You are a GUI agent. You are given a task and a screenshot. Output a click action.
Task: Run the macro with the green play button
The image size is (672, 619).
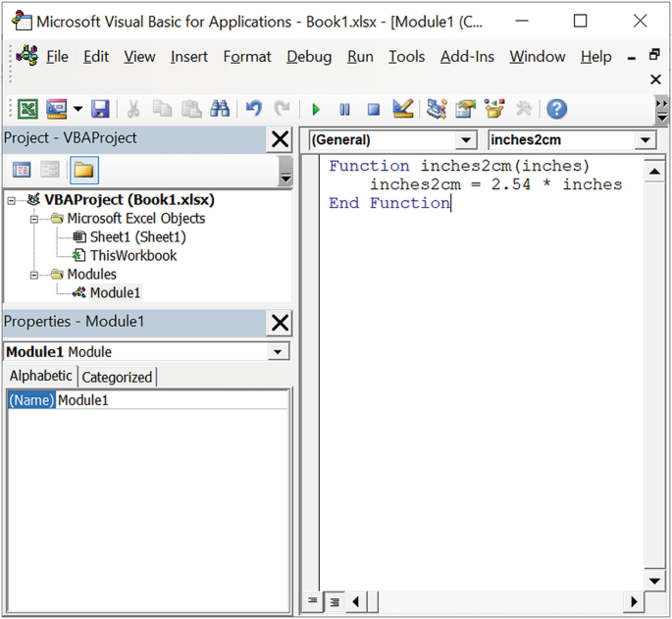(x=316, y=110)
